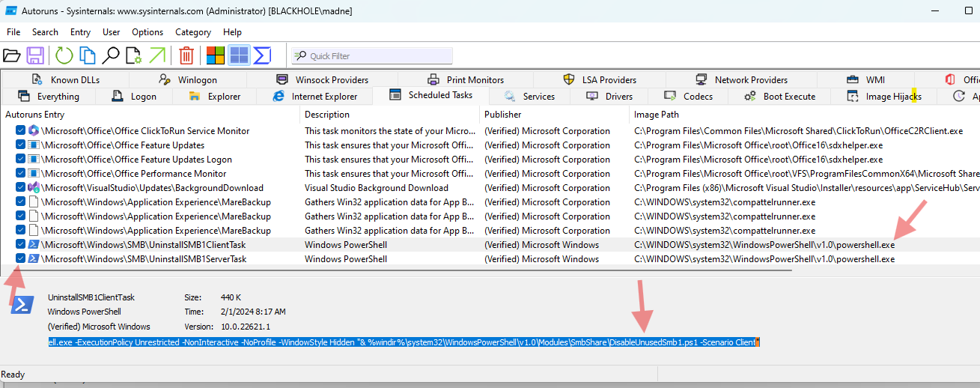Uncheck Office ClickToRun Service Monitor entry

(21, 131)
